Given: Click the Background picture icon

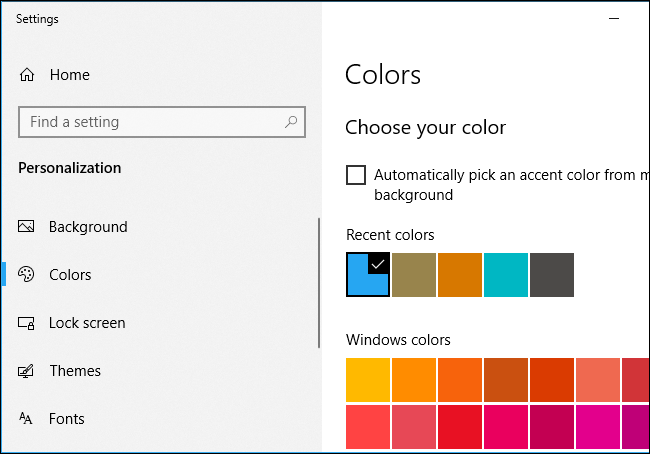Looking at the screenshot, I should pos(26,226).
